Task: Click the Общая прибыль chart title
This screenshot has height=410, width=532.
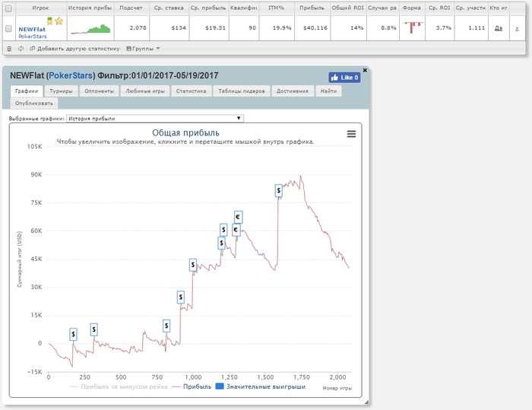Action: pyautogui.click(x=185, y=133)
